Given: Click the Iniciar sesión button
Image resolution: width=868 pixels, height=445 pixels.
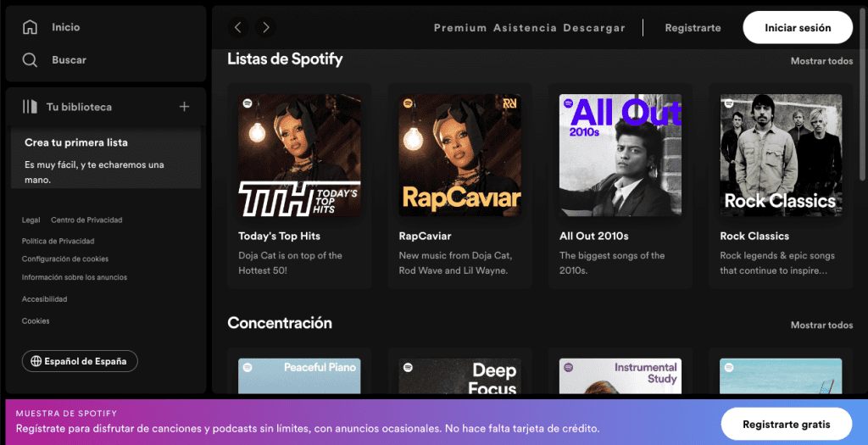Looking at the screenshot, I should tap(797, 28).
